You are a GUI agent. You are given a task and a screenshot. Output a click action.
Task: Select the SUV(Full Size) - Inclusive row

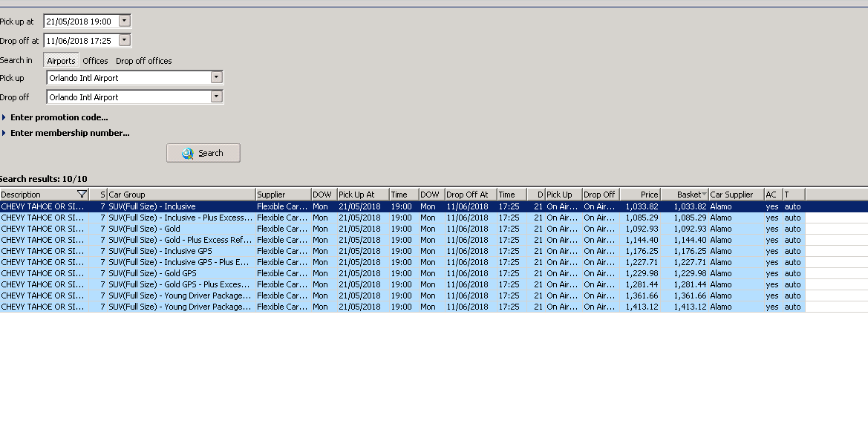402,206
